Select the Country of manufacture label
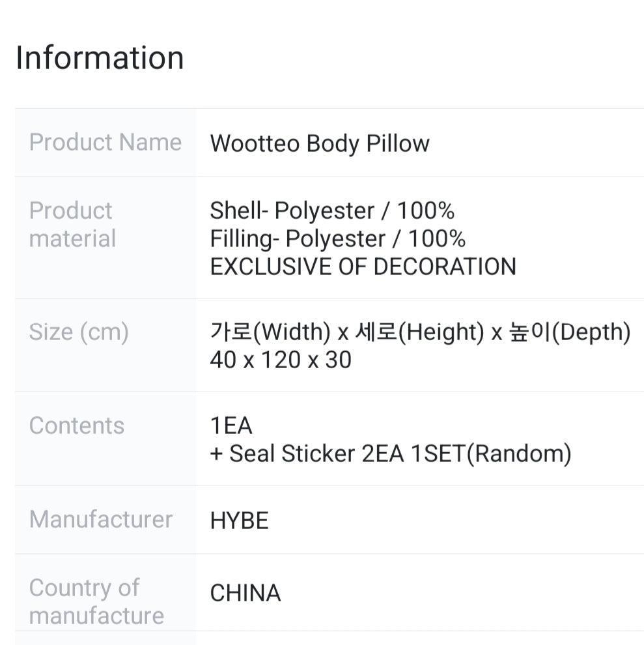644x645 pixels. 96,601
